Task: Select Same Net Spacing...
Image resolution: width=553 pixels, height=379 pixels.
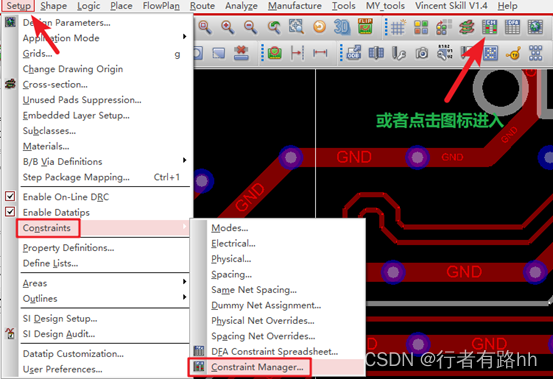Action: 254,290
